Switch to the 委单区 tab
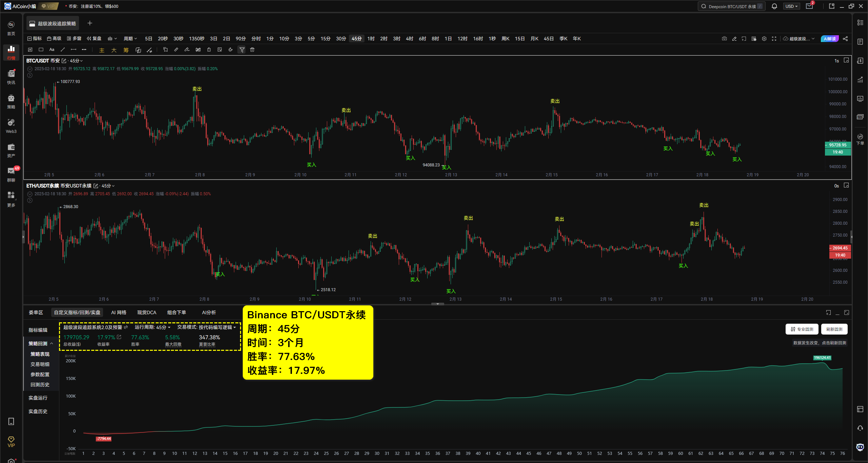The width and height of the screenshot is (868, 463). pos(36,312)
